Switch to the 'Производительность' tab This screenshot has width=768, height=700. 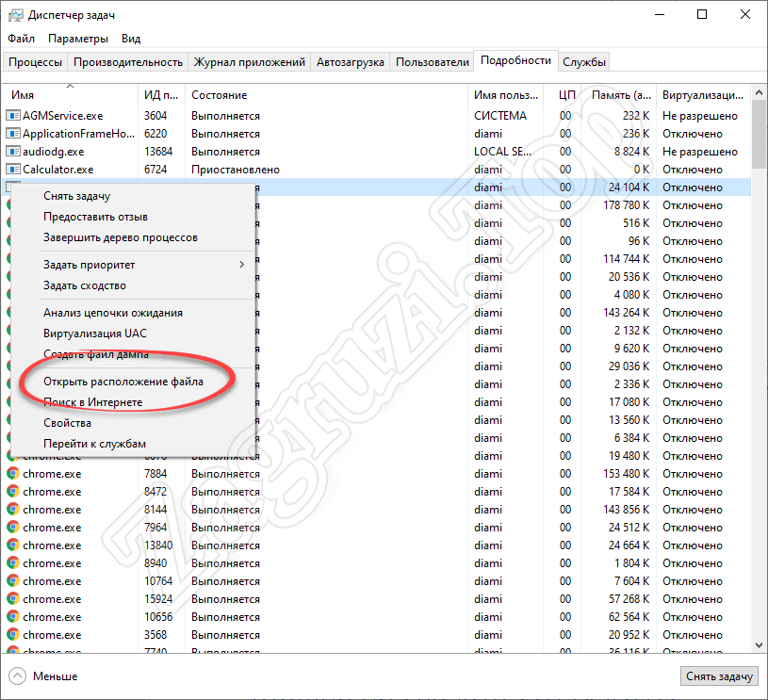[128, 62]
